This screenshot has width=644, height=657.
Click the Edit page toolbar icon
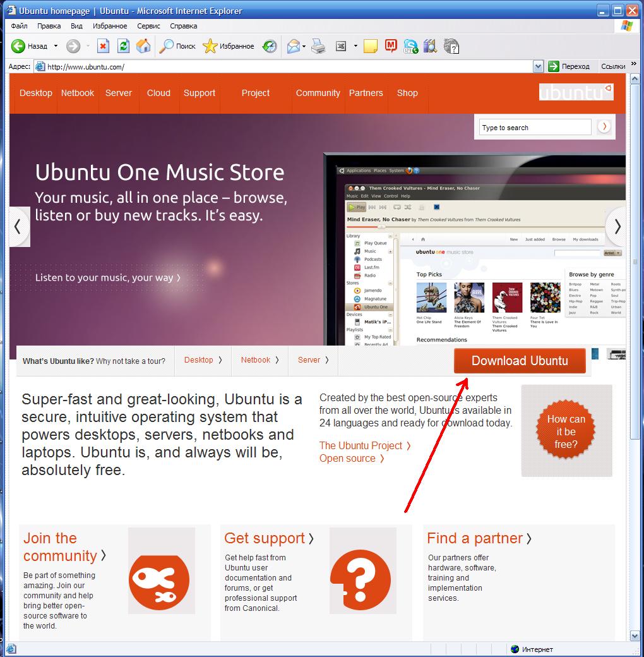point(342,46)
